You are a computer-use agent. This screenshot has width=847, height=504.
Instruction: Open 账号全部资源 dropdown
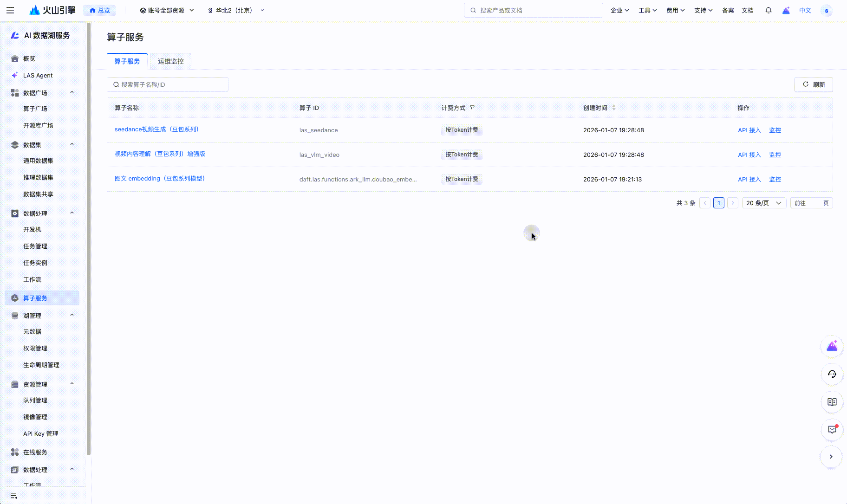(167, 10)
